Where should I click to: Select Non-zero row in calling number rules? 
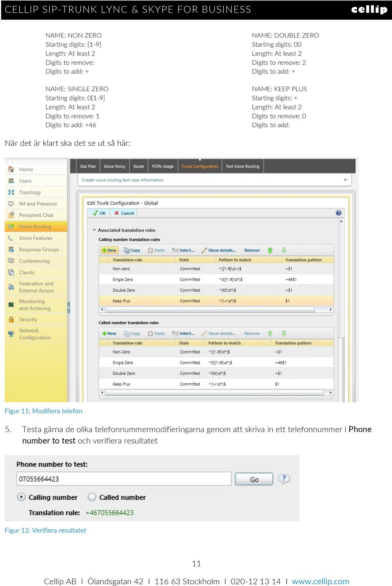tap(217, 269)
